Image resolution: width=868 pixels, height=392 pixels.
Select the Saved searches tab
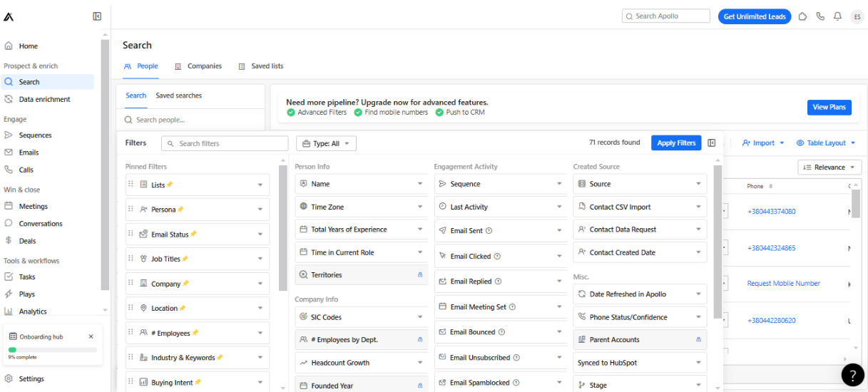tap(179, 96)
